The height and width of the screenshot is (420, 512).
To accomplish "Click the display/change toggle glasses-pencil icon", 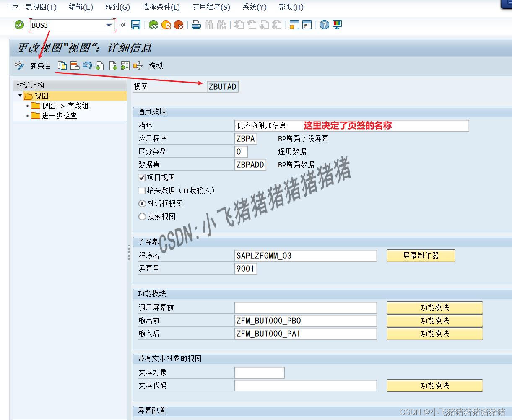I will (x=19, y=66).
